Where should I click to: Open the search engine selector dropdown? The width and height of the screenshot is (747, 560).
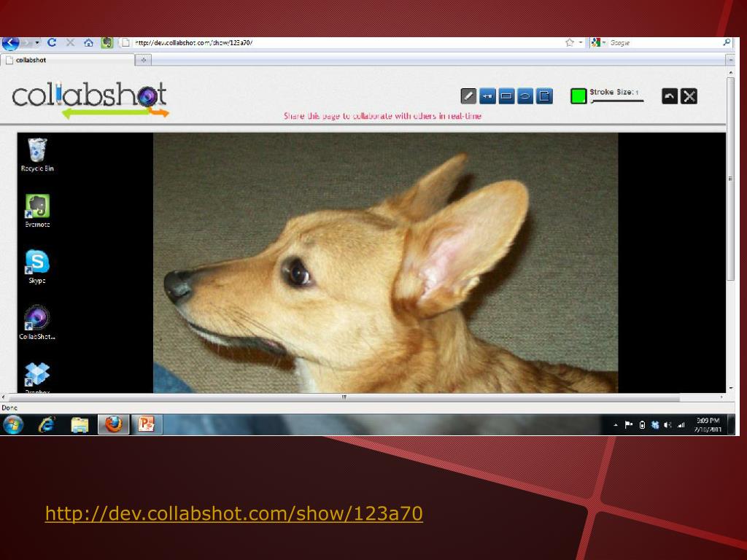[598, 43]
